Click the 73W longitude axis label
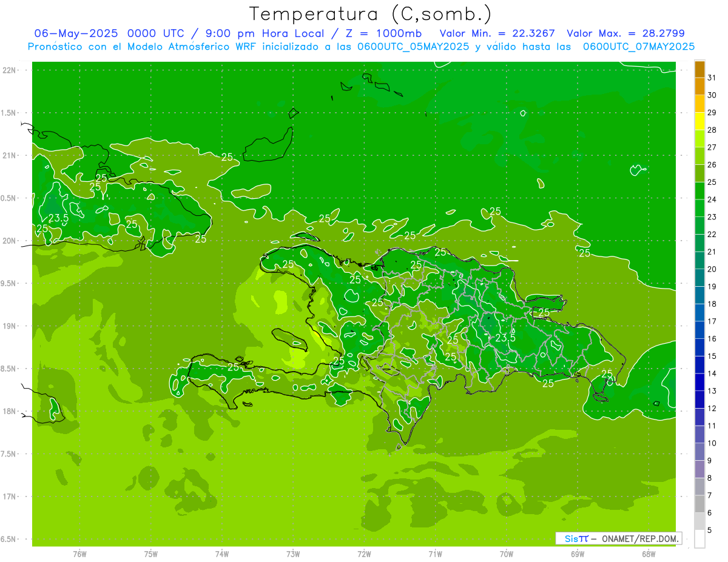The height and width of the screenshot is (562, 728). 293,554
